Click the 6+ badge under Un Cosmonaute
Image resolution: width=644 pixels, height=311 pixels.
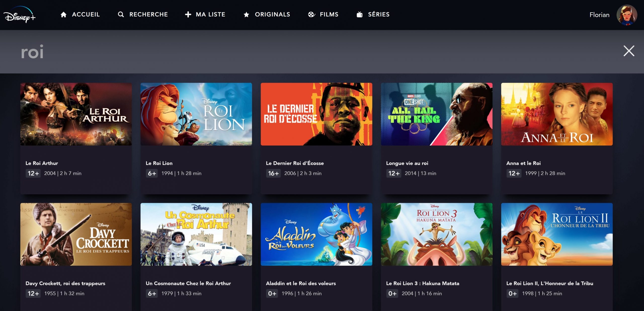(152, 293)
